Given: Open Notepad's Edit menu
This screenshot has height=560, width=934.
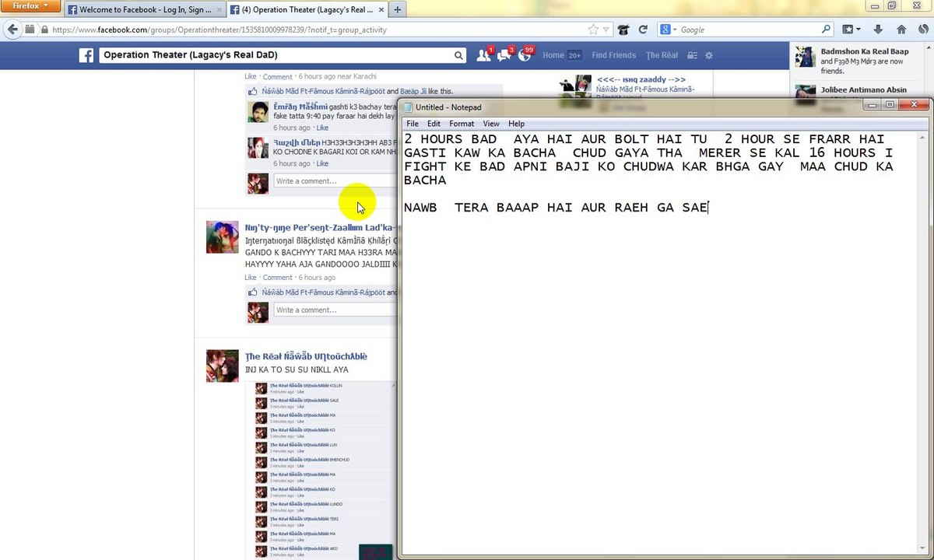Looking at the screenshot, I should (434, 124).
